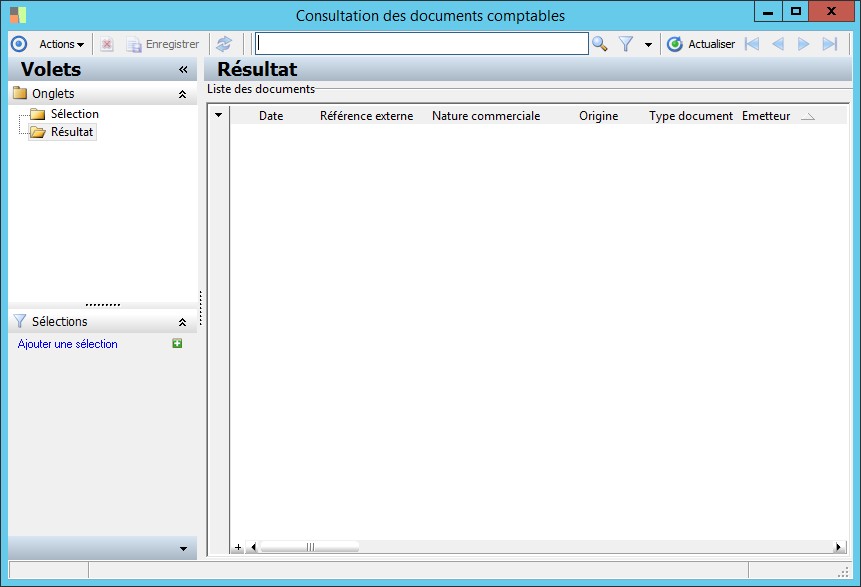Minimize the Consultation des documents comptables window
Screen dimensions: 861x587
(768, 12)
